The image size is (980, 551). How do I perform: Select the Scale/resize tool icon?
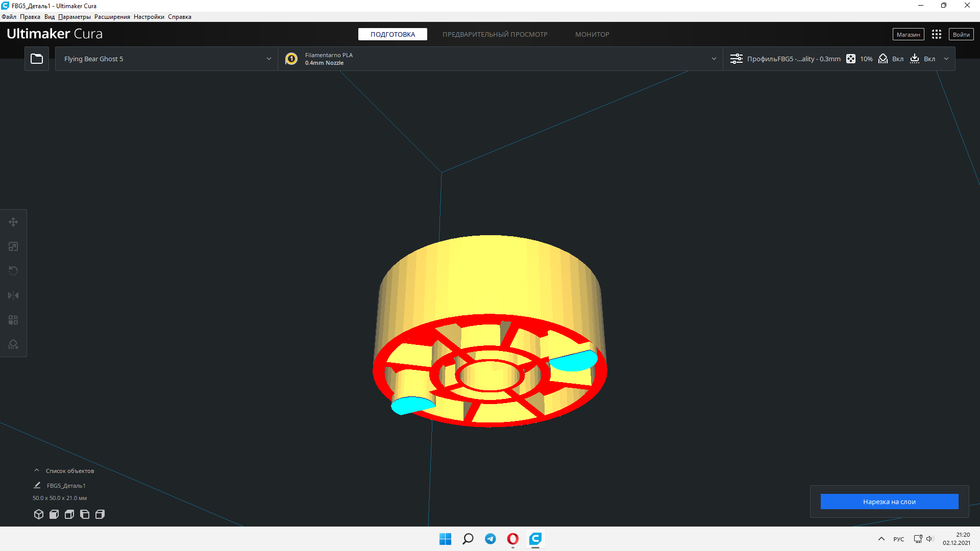coord(13,246)
